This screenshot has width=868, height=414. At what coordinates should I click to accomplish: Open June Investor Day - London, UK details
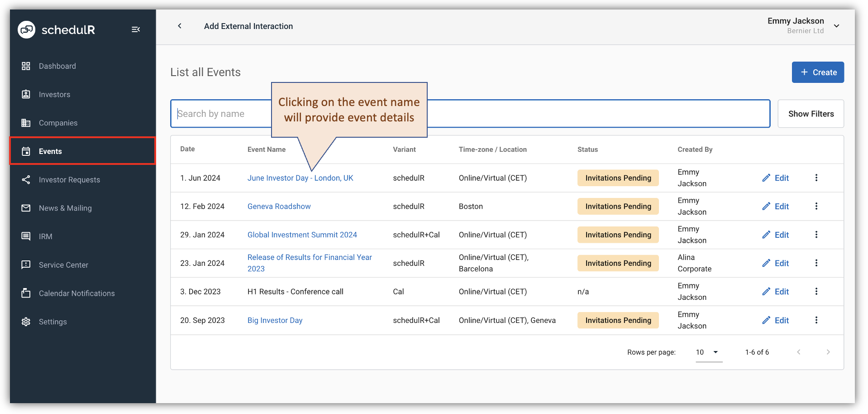pos(300,178)
